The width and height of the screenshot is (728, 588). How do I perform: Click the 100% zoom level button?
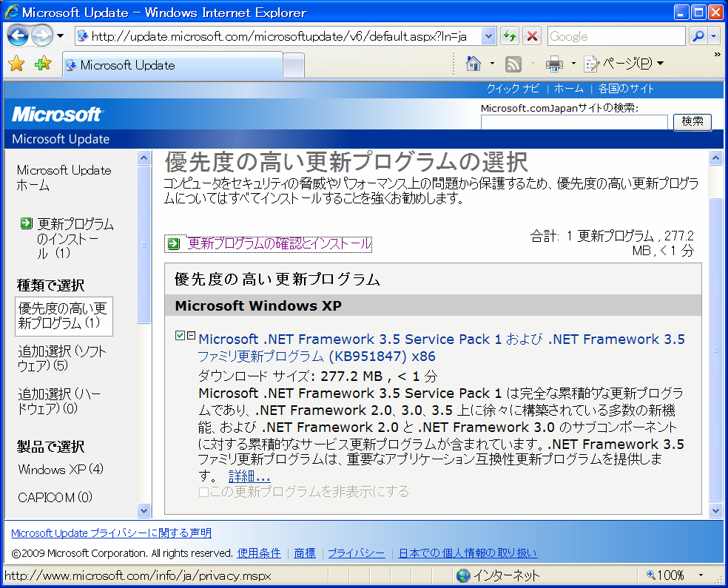point(667,576)
